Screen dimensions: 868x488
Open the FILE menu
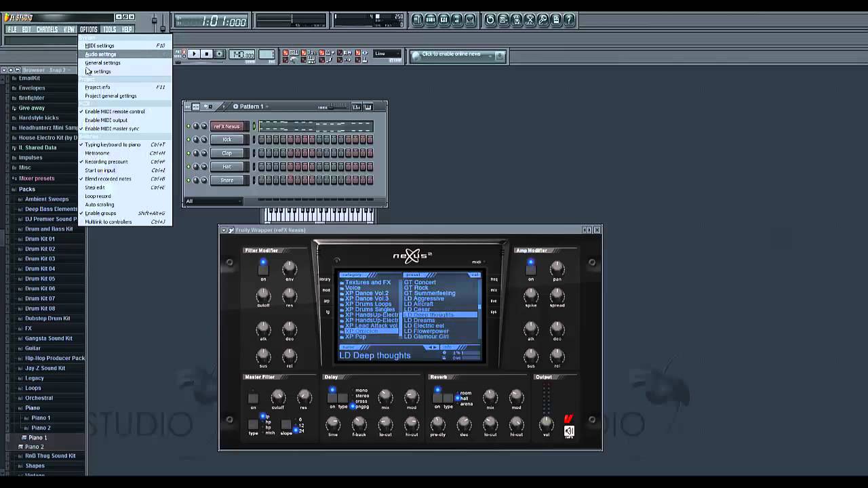click(12, 30)
